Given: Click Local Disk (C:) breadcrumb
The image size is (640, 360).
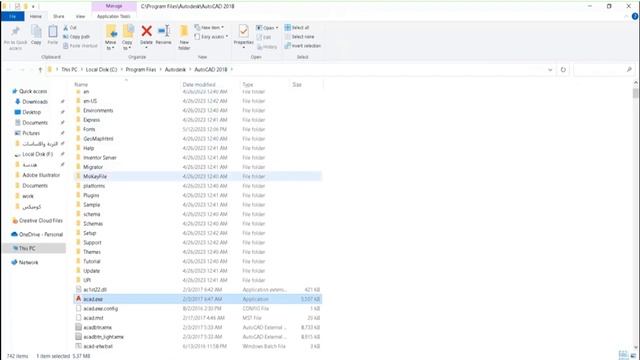Looking at the screenshot, I should [101, 70].
